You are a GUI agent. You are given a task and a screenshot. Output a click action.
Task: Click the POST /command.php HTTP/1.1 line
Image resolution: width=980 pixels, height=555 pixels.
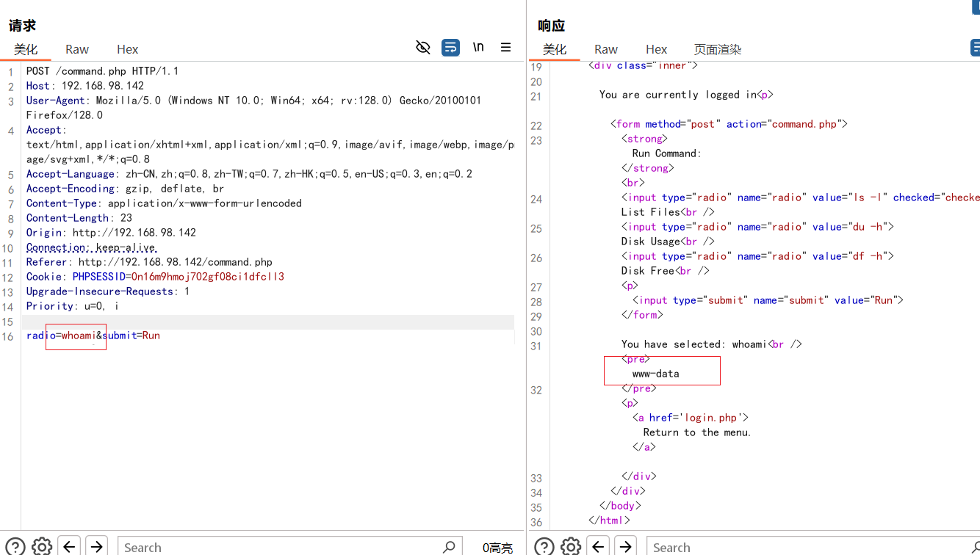click(102, 71)
